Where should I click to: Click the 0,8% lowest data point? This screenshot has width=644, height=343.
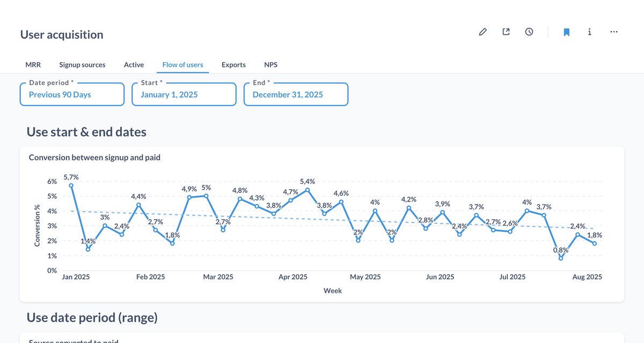(561, 258)
